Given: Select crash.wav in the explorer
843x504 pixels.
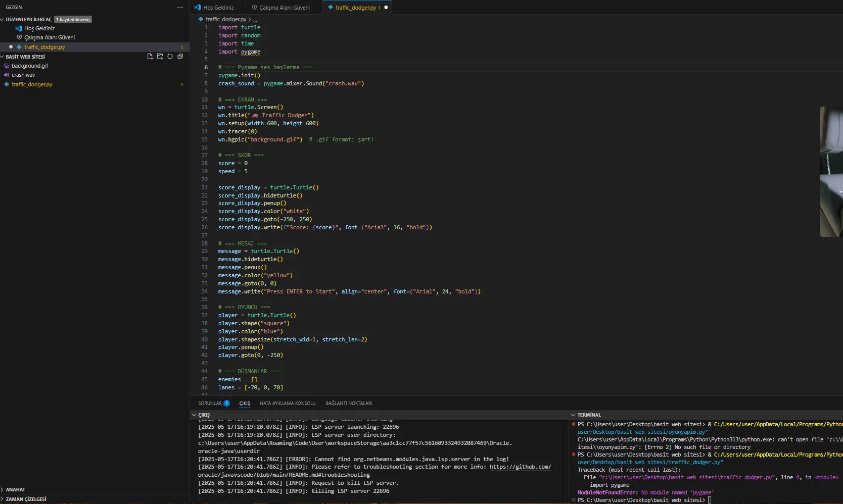Looking at the screenshot, I should (x=23, y=75).
